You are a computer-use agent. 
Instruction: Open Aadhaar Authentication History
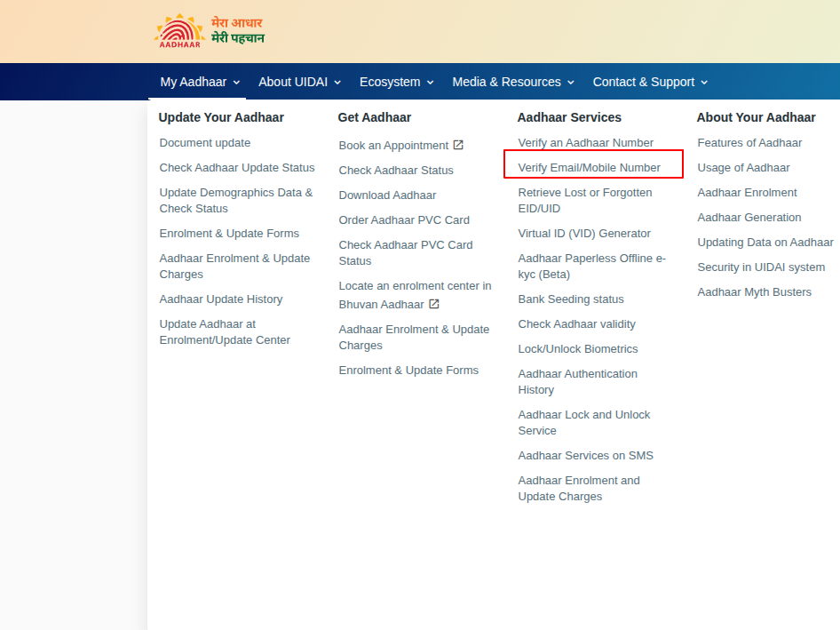(x=577, y=382)
